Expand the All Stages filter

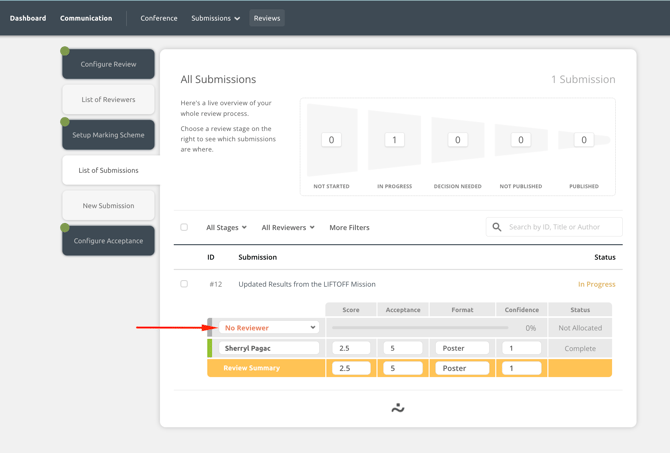pyautogui.click(x=226, y=228)
